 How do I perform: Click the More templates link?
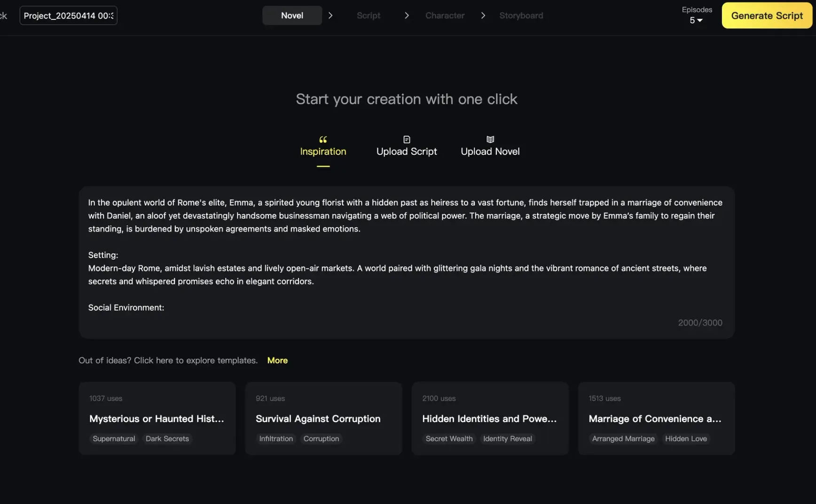277,361
